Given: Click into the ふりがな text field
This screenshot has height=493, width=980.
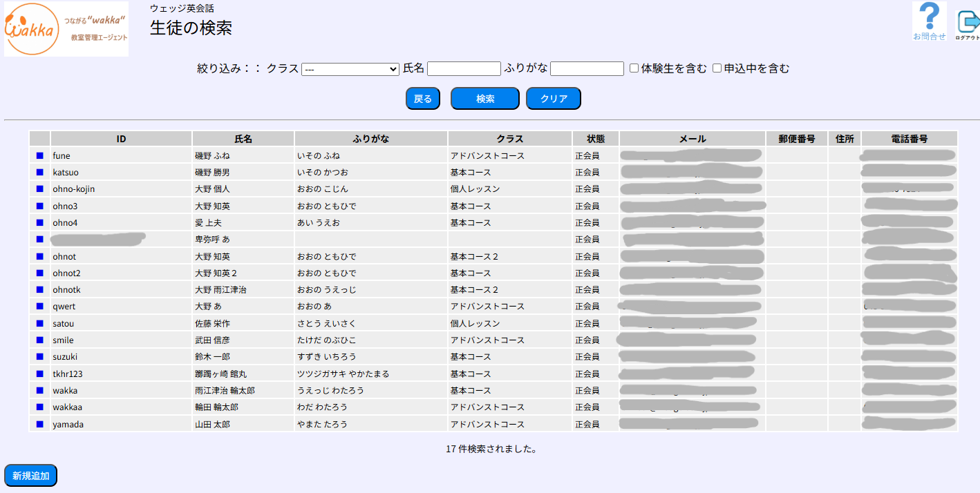Looking at the screenshot, I should 587,69.
